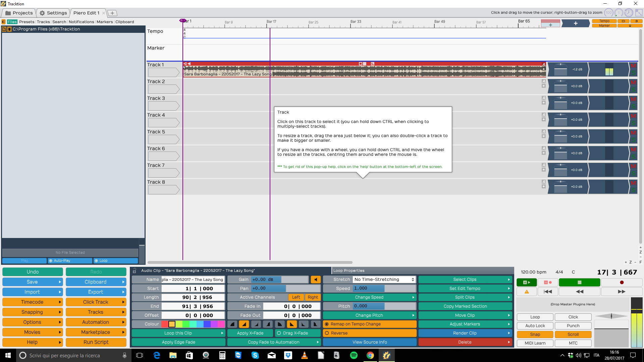
Task: Click the return-to-start button
Action: click(548, 292)
